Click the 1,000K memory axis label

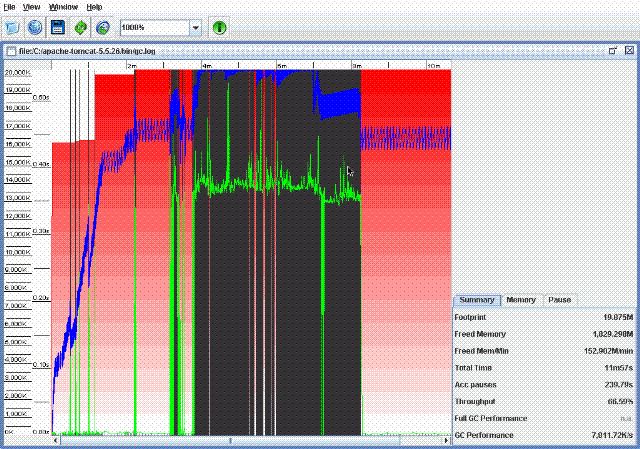point(16,414)
